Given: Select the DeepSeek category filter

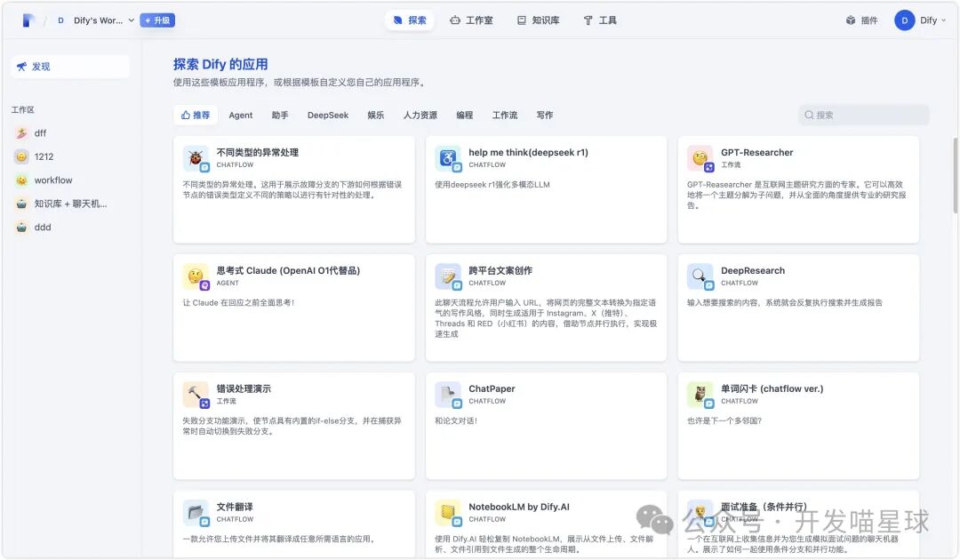Looking at the screenshot, I should pos(327,115).
